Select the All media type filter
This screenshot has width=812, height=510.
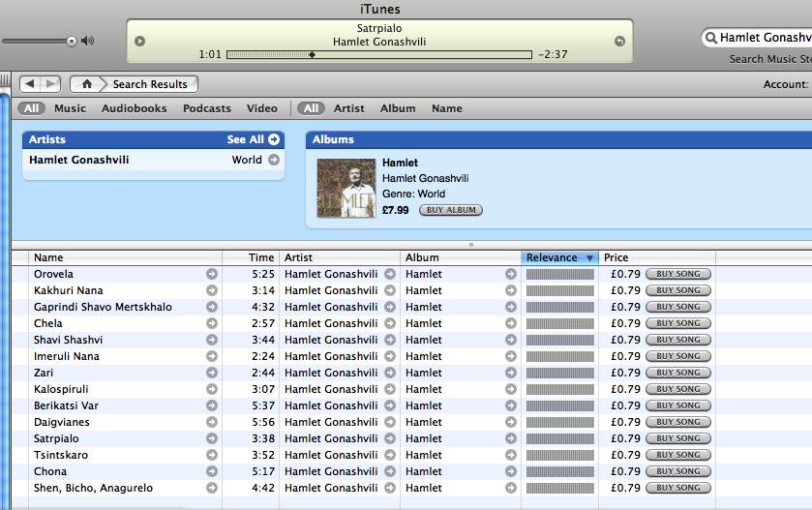(x=32, y=108)
